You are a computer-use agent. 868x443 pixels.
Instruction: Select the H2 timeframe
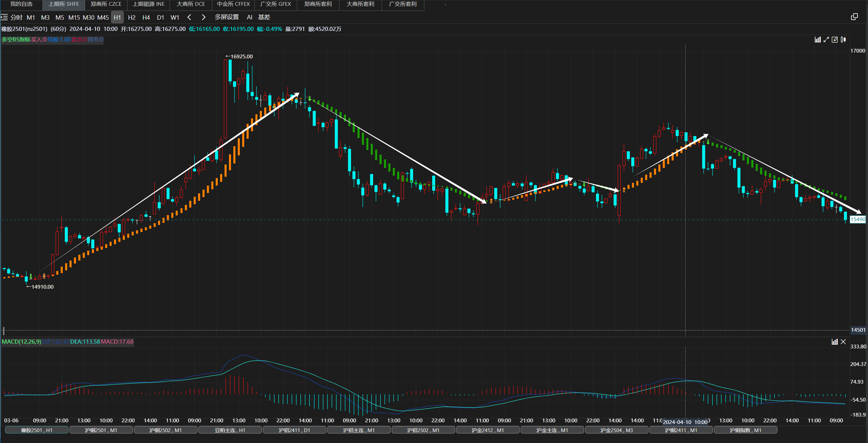point(132,17)
